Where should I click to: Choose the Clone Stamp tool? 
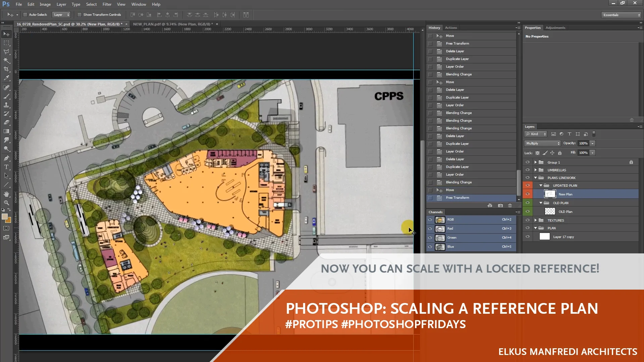pyautogui.click(x=6, y=105)
